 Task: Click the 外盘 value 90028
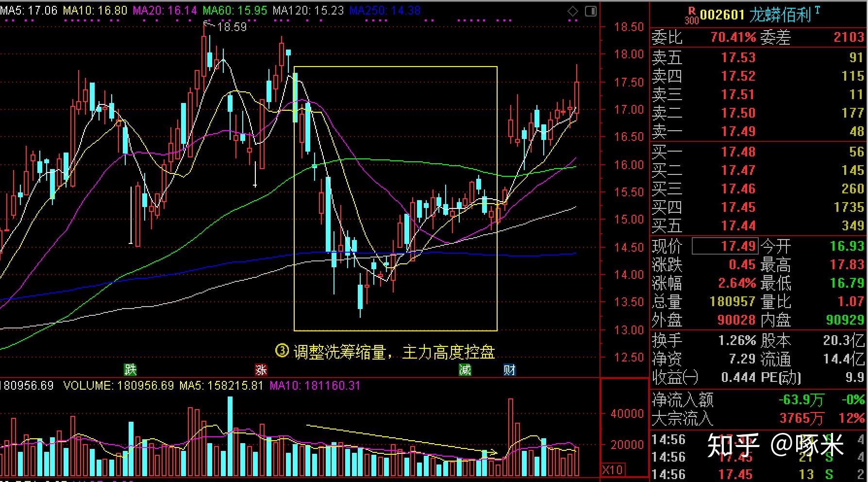tap(736, 320)
